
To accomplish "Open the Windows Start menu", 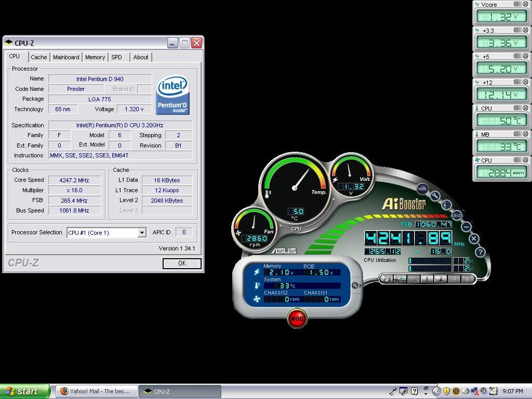I will [x=24, y=391].
